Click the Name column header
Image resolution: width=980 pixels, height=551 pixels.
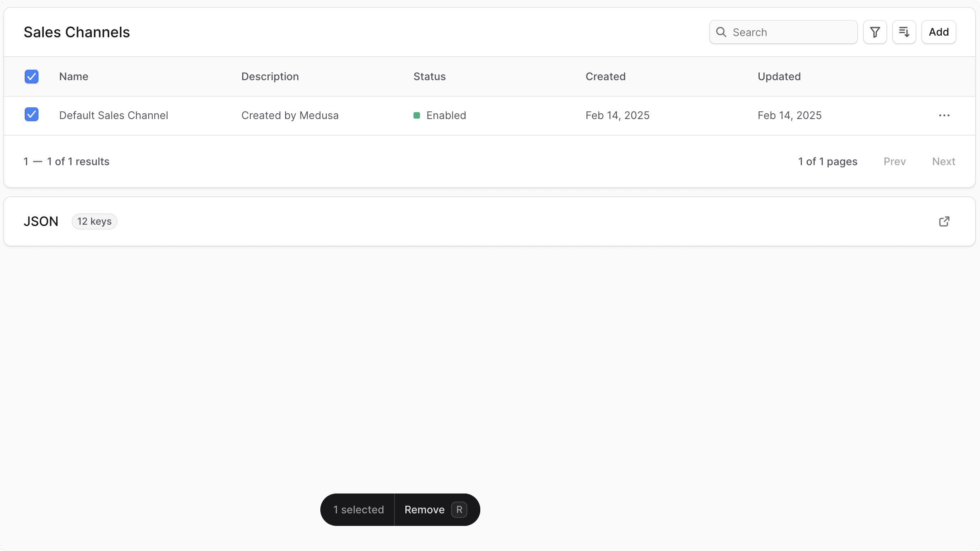[x=74, y=77]
